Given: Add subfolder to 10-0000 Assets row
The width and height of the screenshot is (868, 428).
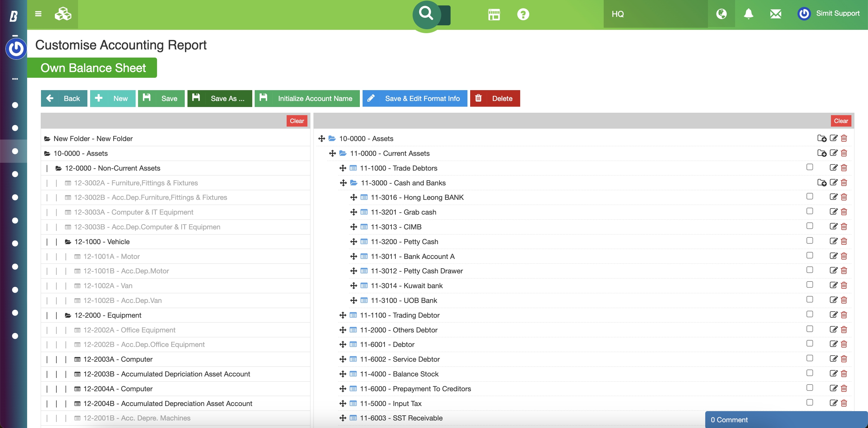Looking at the screenshot, I should click(x=822, y=139).
